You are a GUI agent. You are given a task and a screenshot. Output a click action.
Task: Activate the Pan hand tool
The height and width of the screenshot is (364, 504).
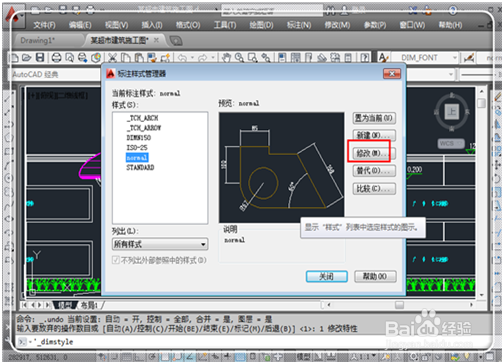coord(226,58)
